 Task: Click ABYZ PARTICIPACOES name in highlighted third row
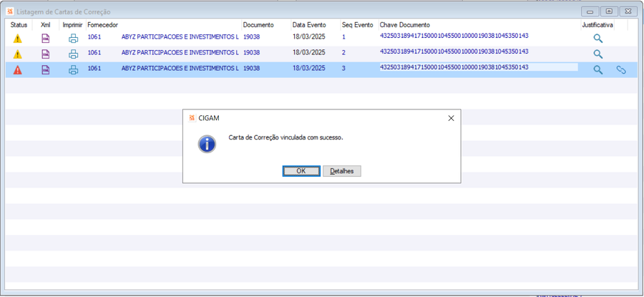(180, 68)
